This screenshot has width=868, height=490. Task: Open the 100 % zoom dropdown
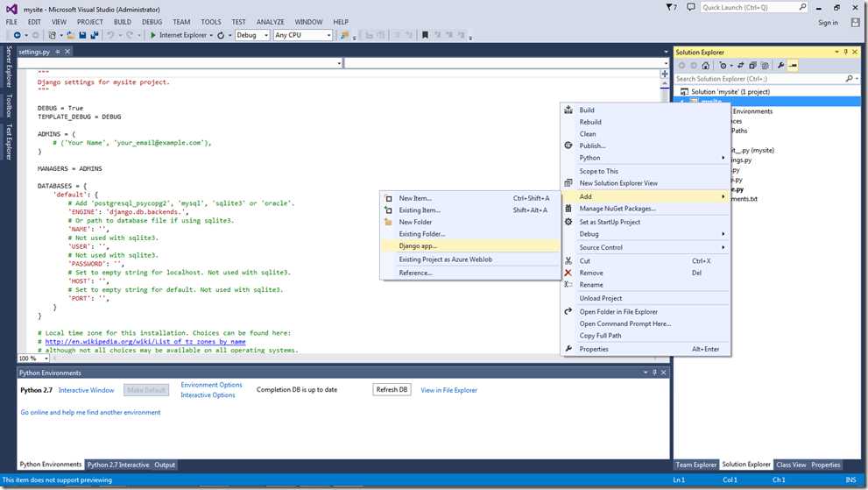tap(46, 359)
